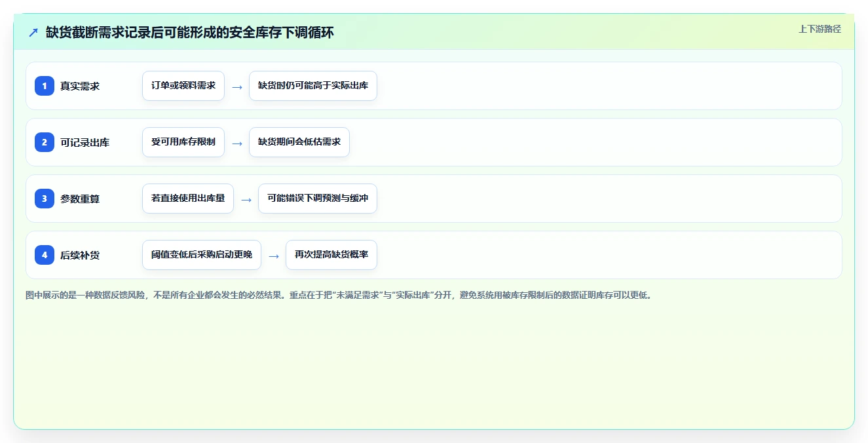This screenshot has width=868, height=443.
Task: Select the 若直接使用出库量 chip
Action: click(x=188, y=199)
